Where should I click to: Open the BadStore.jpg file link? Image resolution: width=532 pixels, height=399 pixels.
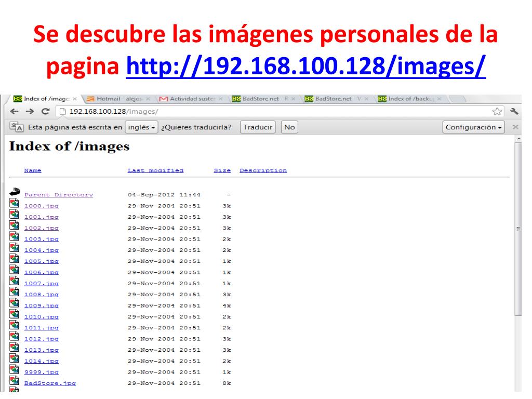[50, 383]
